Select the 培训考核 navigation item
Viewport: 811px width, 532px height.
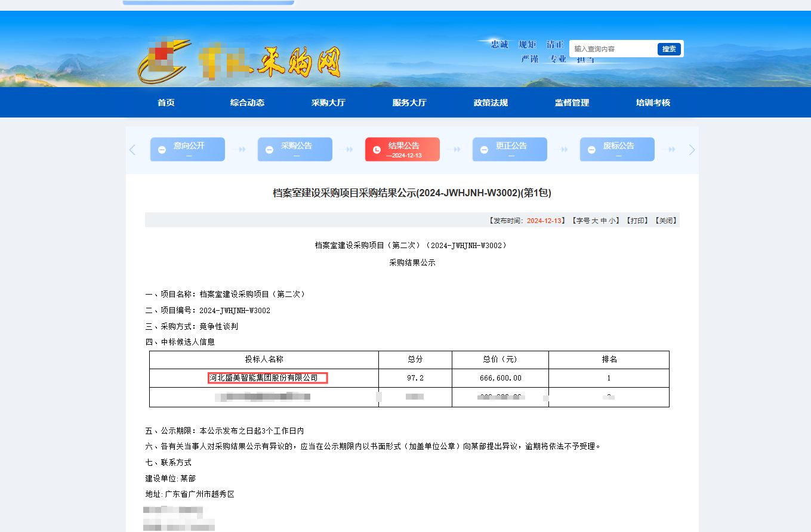(x=653, y=103)
